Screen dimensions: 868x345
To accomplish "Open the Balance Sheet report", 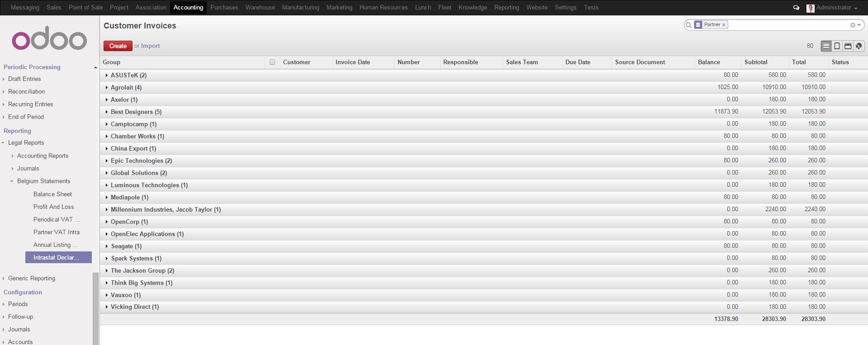I will (52, 194).
